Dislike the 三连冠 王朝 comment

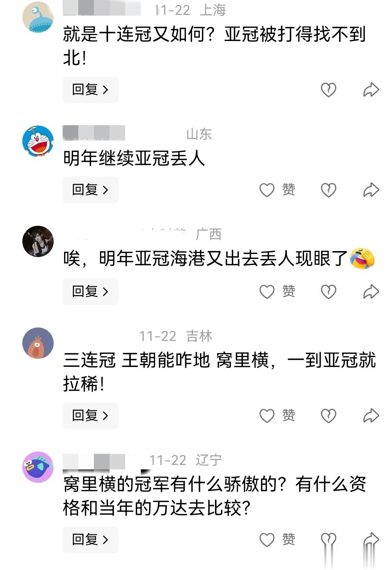329,416
